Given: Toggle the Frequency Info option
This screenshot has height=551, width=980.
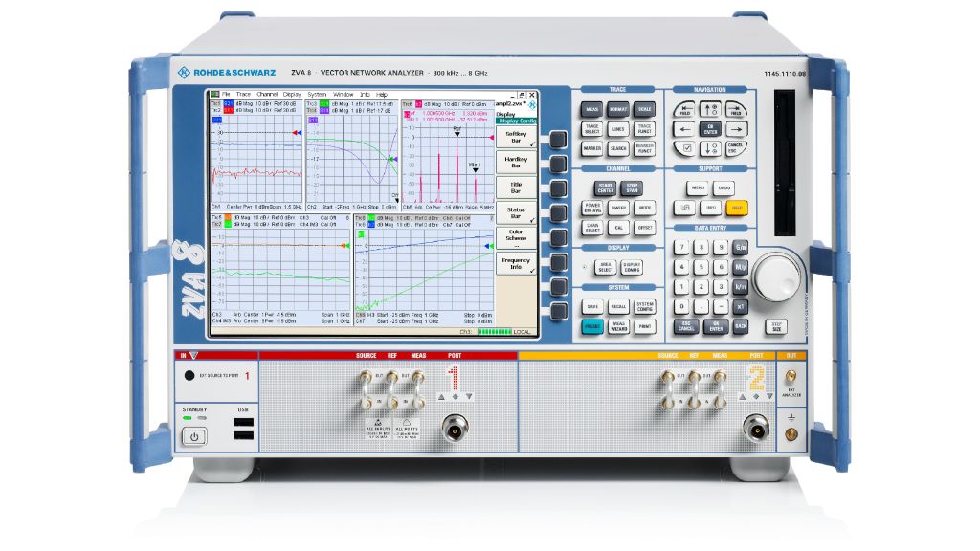Looking at the screenshot, I should pos(516,264).
